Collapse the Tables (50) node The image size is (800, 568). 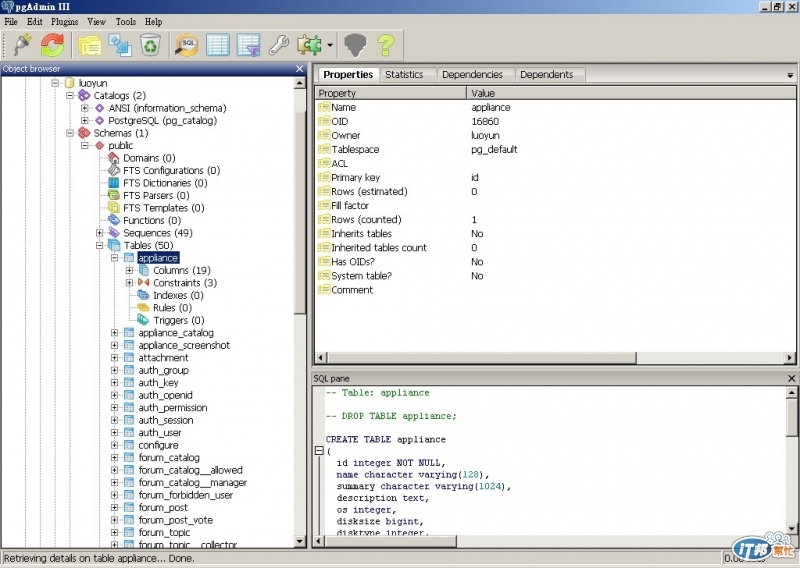(100, 245)
